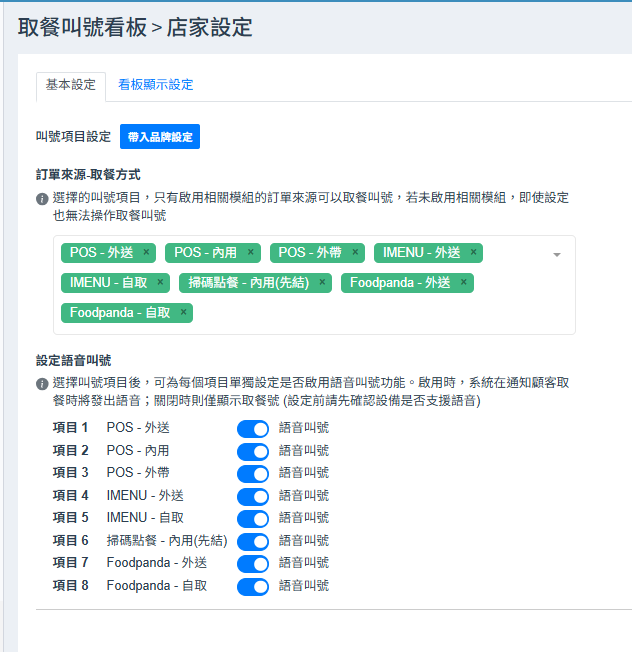Remove the POS - 內用 tag
Screen dimensions: 632x652
(x=251, y=253)
